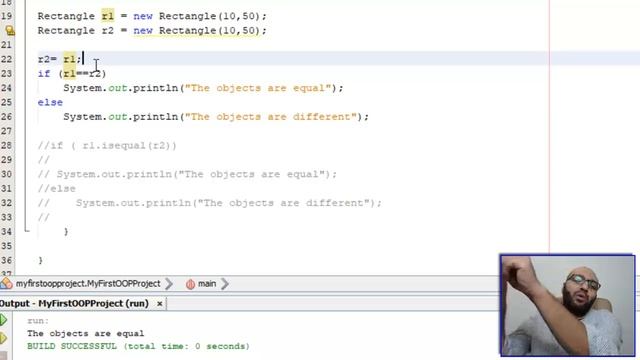Viewport: 640px width, 360px height.
Task: Re-run the project with the green arrow
Action: [x=4, y=320]
